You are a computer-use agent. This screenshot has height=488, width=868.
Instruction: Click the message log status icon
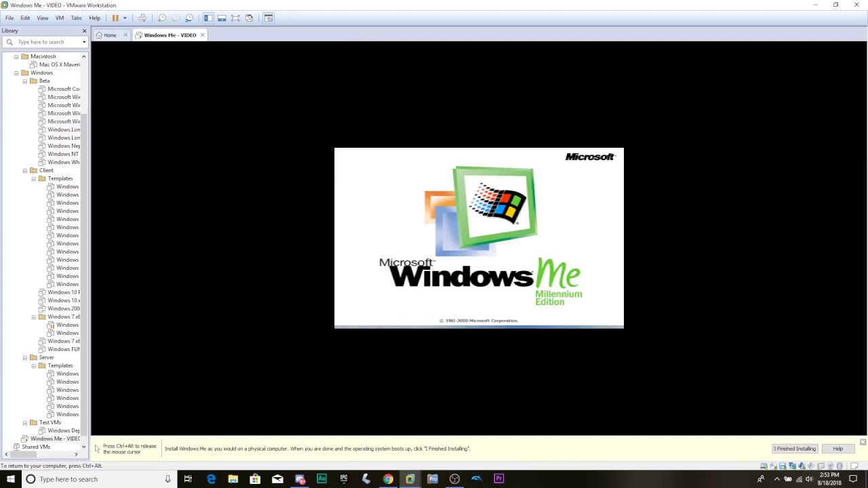point(854,466)
